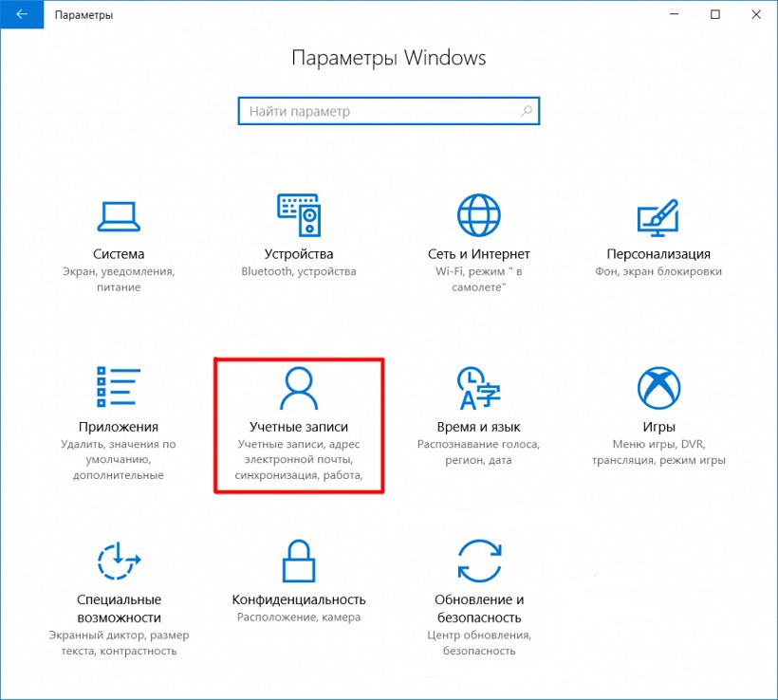Click the Wi-Fi, режим "в самолете" description
Image resolution: width=778 pixels, height=700 pixels.
[479, 279]
